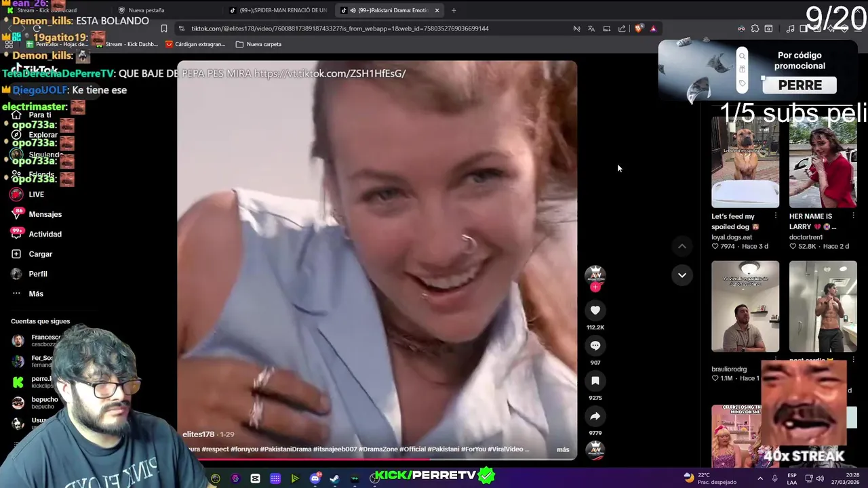
Task: Open Brave Rewards triangle icon
Action: pos(653,28)
